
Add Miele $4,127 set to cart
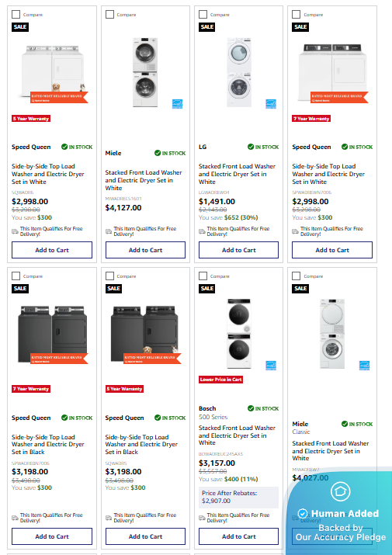coord(145,250)
